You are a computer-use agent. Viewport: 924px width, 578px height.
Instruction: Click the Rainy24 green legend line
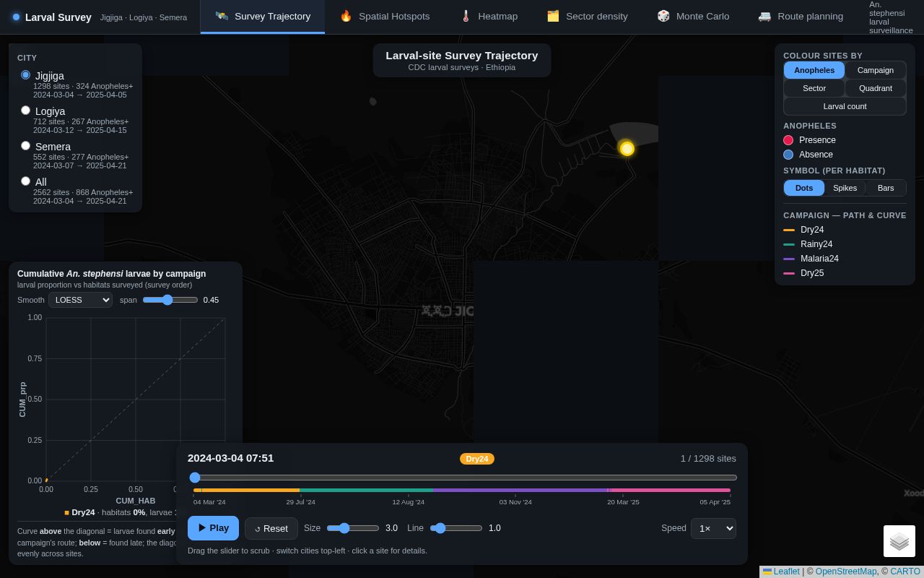coord(789,244)
